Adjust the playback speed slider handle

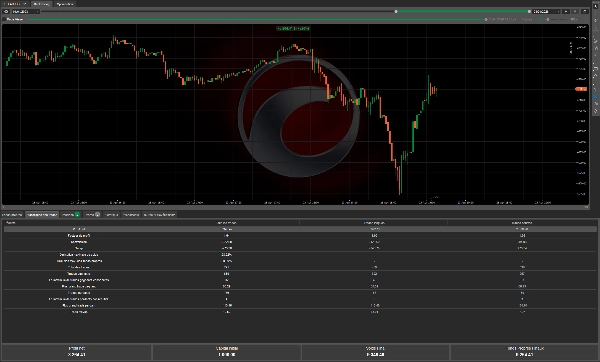click(x=548, y=19)
